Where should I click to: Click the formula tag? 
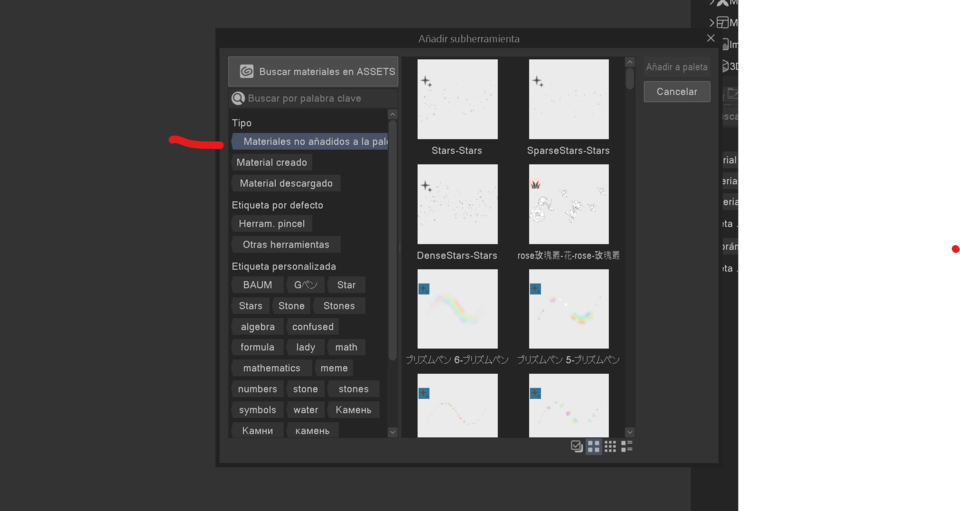257,347
